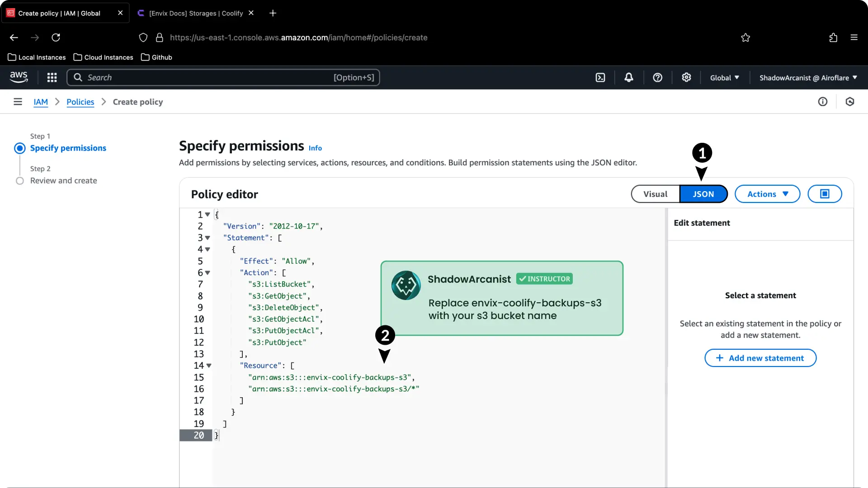The image size is (868, 488).
Task: Bookmark this page with the star icon
Action: pos(745,38)
